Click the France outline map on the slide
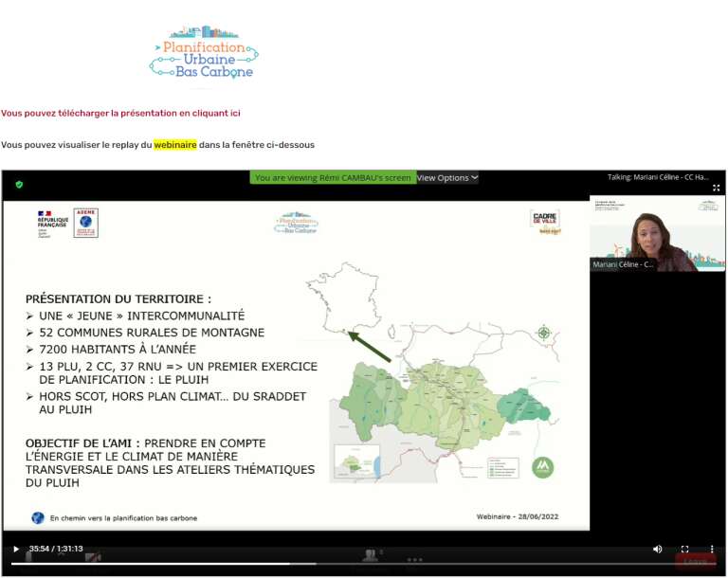 point(342,298)
